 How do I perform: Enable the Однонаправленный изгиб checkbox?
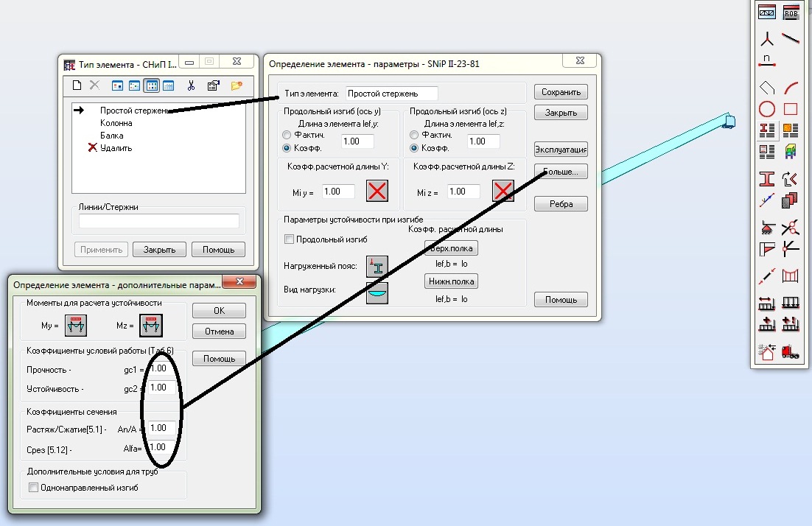point(34,488)
